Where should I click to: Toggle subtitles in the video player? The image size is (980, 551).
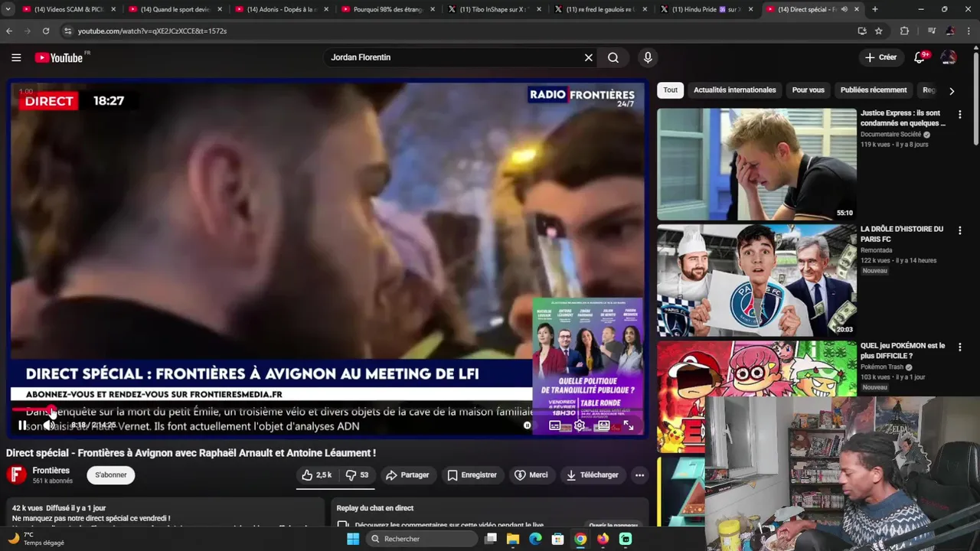555,425
